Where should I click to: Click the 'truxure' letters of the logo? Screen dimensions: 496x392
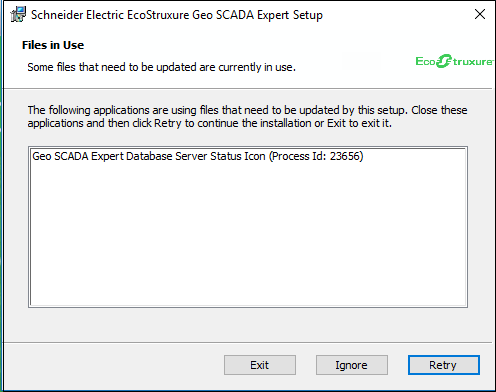point(473,62)
